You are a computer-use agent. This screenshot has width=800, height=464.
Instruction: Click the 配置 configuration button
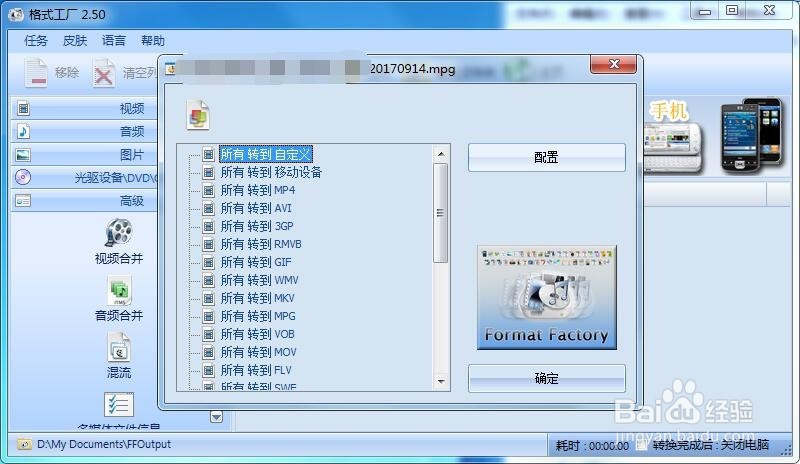tap(546, 157)
